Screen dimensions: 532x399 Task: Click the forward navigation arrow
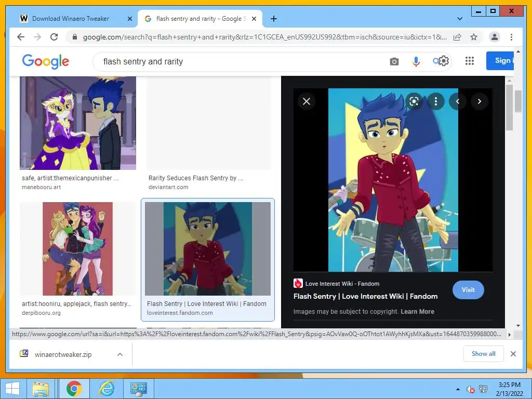[37, 37]
